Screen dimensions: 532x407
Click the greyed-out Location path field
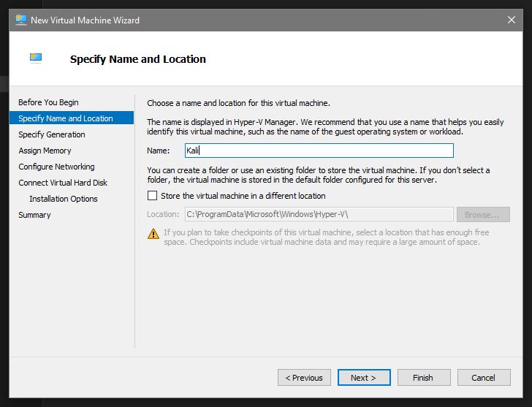click(319, 214)
